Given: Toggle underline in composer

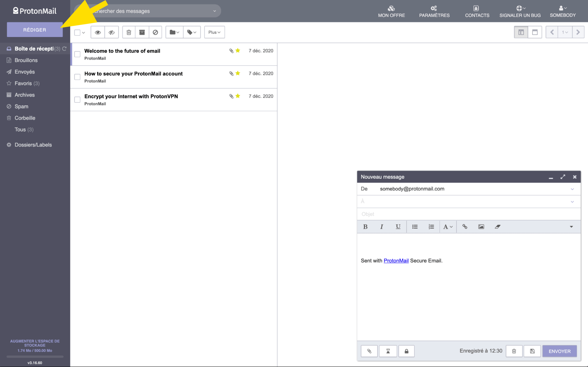Looking at the screenshot, I should [x=398, y=227].
